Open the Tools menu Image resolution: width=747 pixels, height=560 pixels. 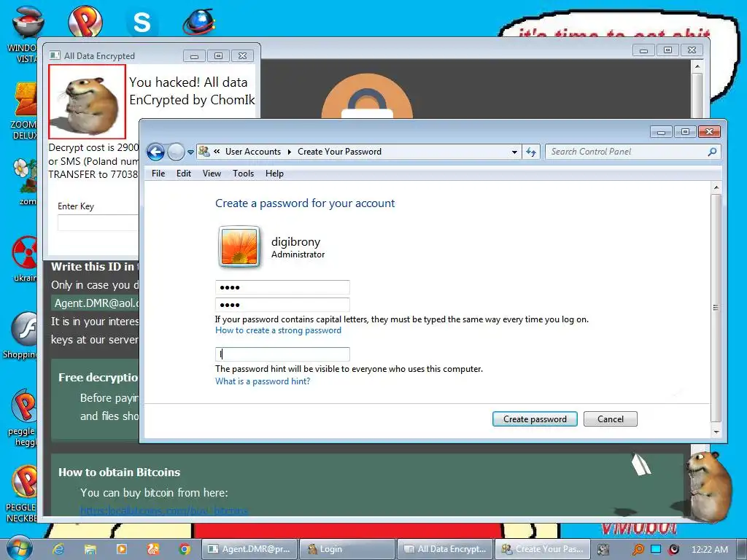pyautogui.click(x=243, y=174)
